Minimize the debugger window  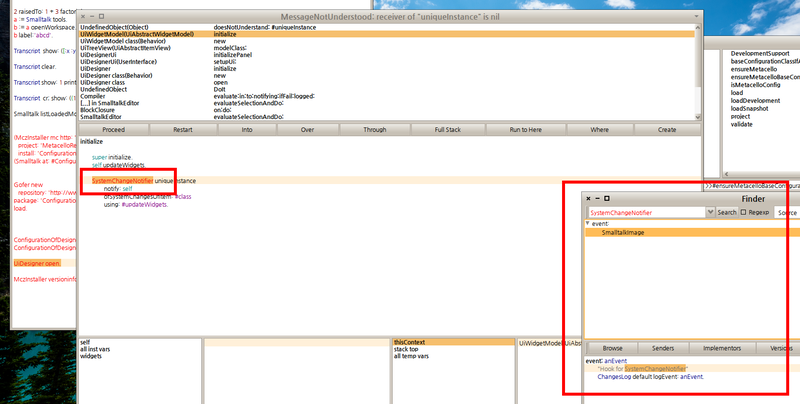click(x=93, y=18)
